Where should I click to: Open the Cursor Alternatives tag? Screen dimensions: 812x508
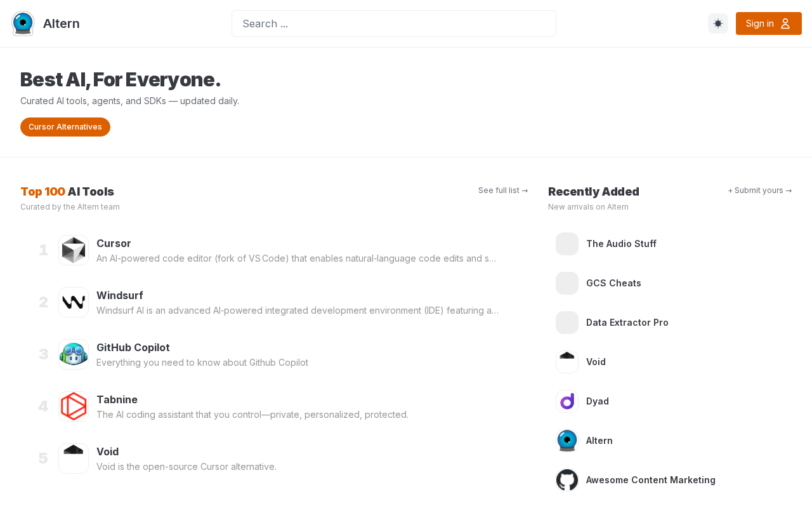(x=65, y=127)
